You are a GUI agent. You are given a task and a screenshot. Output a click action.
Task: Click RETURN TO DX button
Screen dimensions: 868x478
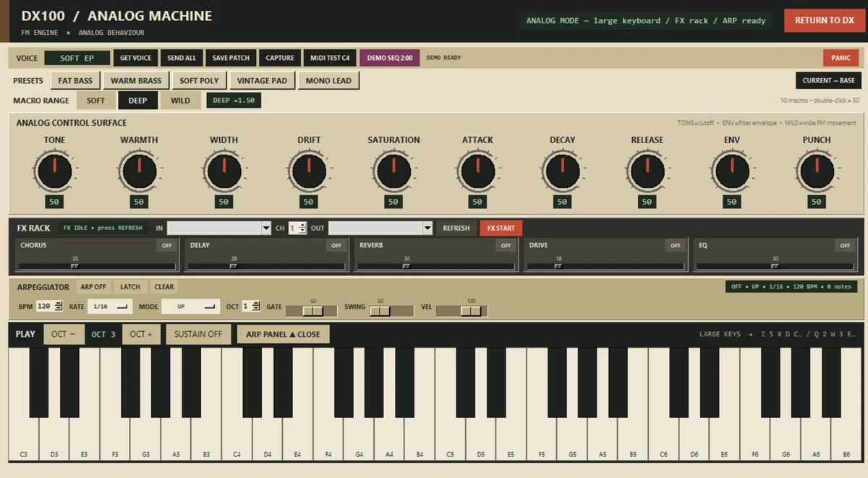tap(825, 20)
